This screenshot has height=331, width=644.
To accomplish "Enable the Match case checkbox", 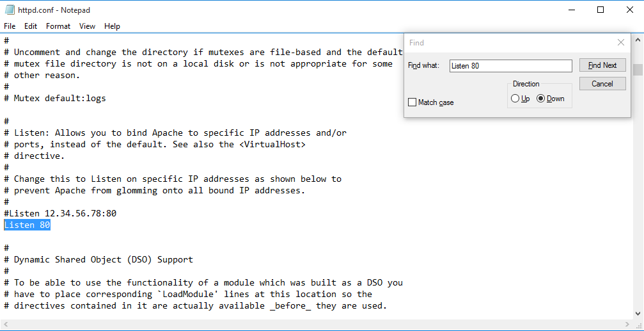I will (412, 102).
